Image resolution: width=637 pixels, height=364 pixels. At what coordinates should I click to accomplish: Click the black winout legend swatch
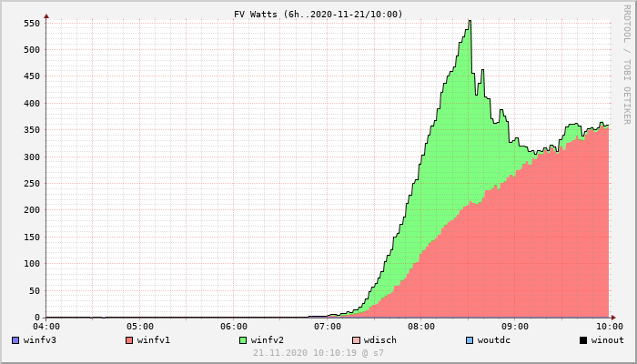[x=583, y=340]
